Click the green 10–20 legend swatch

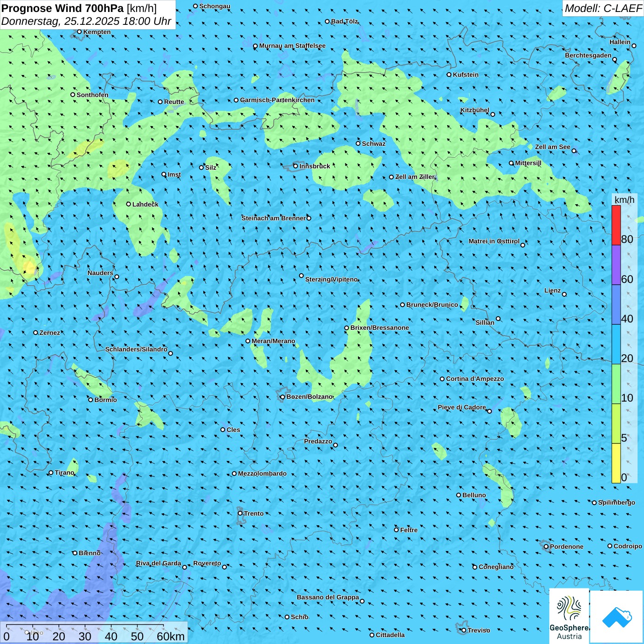pos(616,384)
